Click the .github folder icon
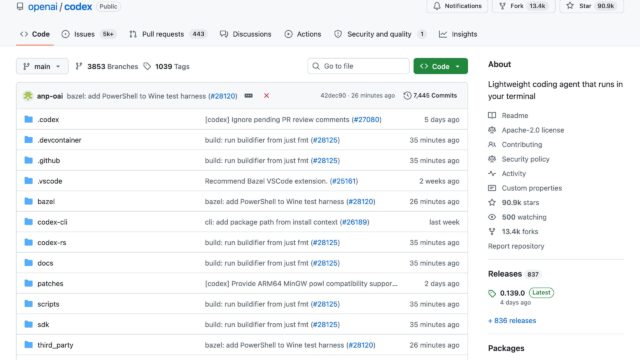 coord(29,160)
